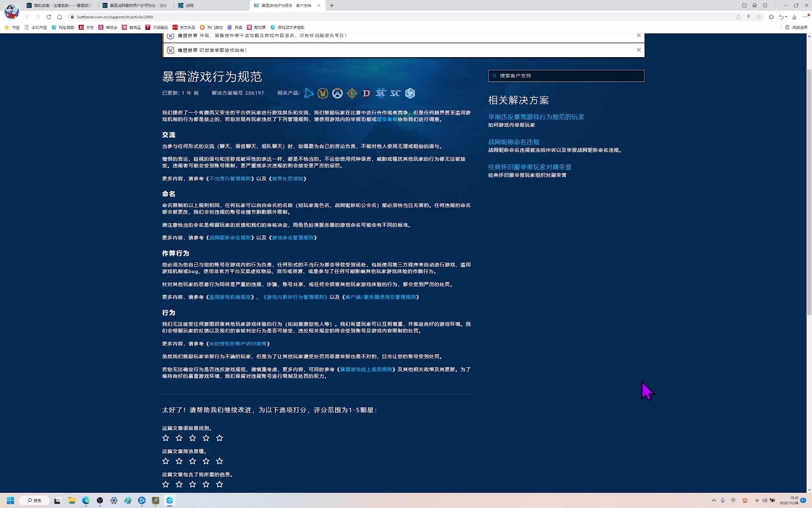
Task: Click the 搜索客户支持 search field
Action: coord(566,76)
